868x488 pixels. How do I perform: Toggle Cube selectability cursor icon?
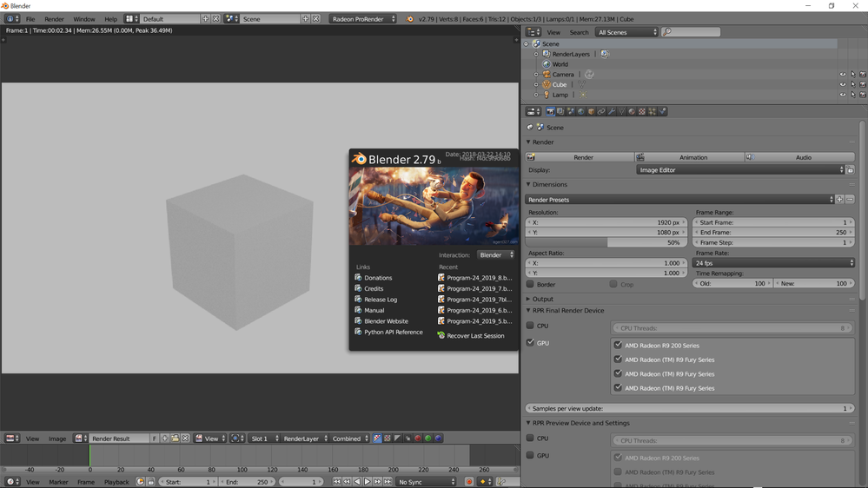click(852, 84)
